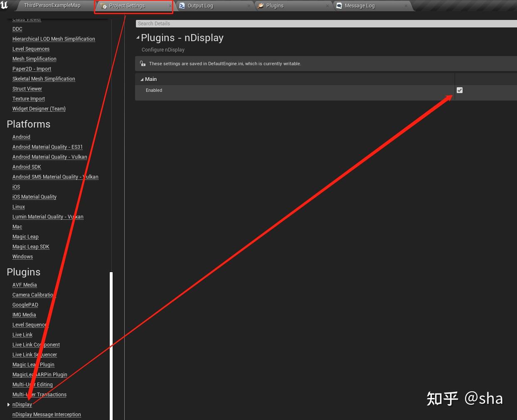
Task: Click the lock icon beside DefaultEngine.ini notice
Action: pos(143,64)
